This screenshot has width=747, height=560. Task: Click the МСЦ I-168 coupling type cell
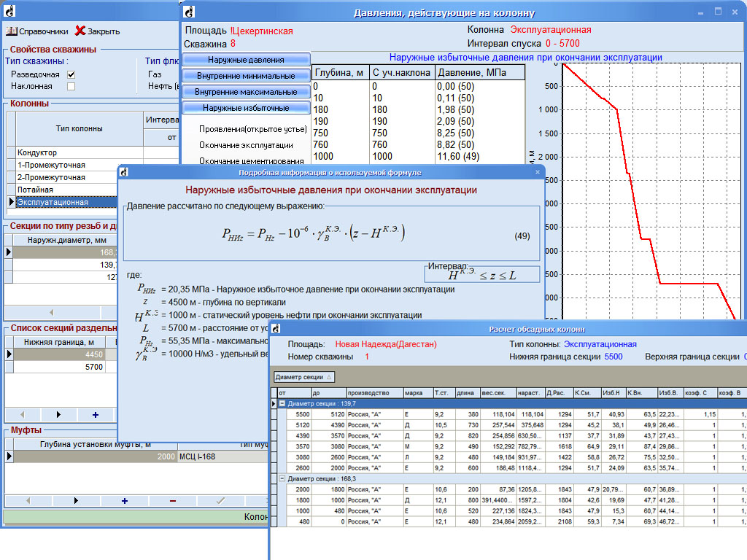tap(222, 456)
